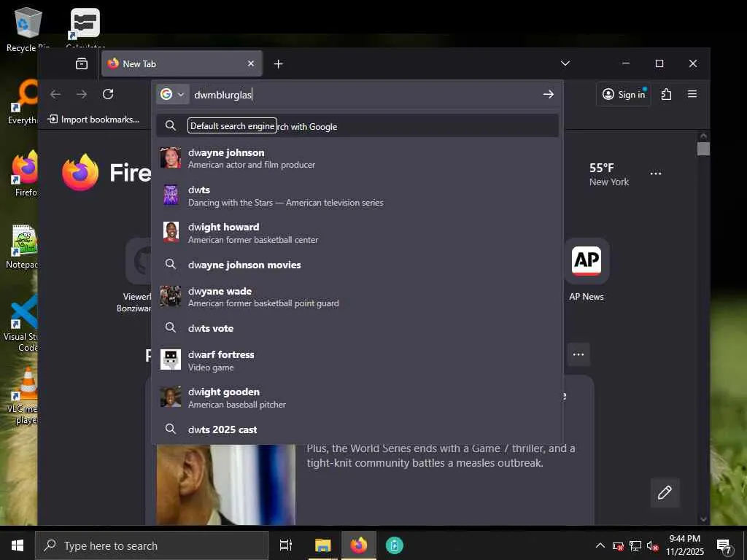The image size is (747, 560).
Task: Choose the Search with Google suggestion row
Action: tap(357, 125)
